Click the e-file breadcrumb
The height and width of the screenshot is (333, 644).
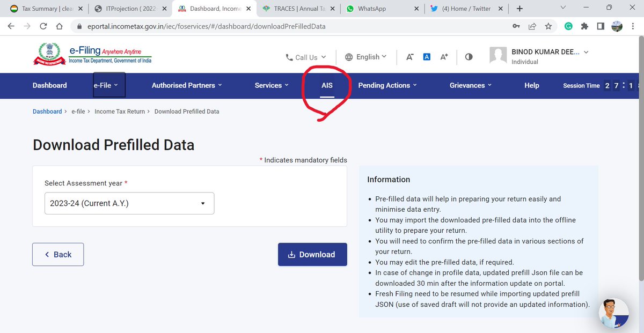tap(78, 112)
